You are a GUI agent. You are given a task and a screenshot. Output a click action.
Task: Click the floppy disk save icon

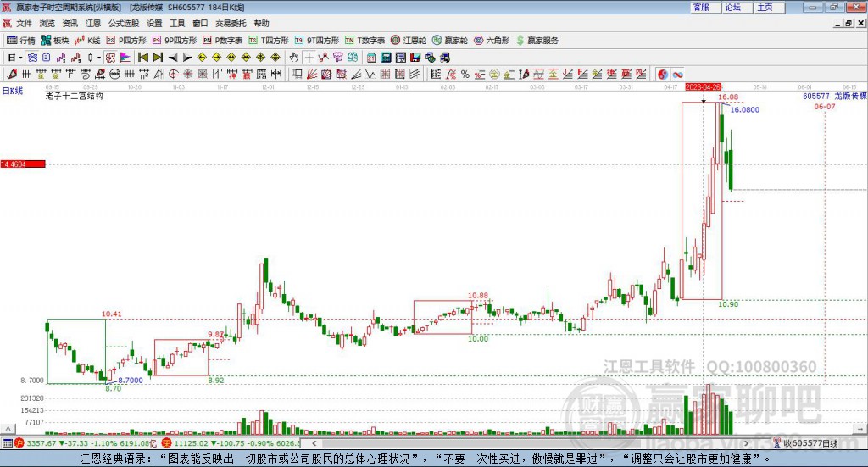tap(415, 58)
